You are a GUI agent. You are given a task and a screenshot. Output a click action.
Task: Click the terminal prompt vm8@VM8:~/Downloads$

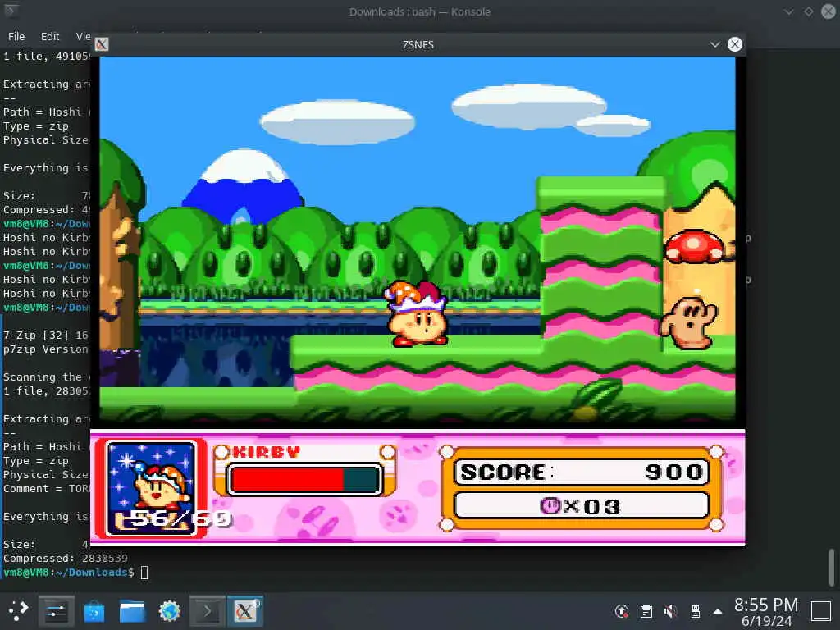pyautogui.click(x=69, y=572)
